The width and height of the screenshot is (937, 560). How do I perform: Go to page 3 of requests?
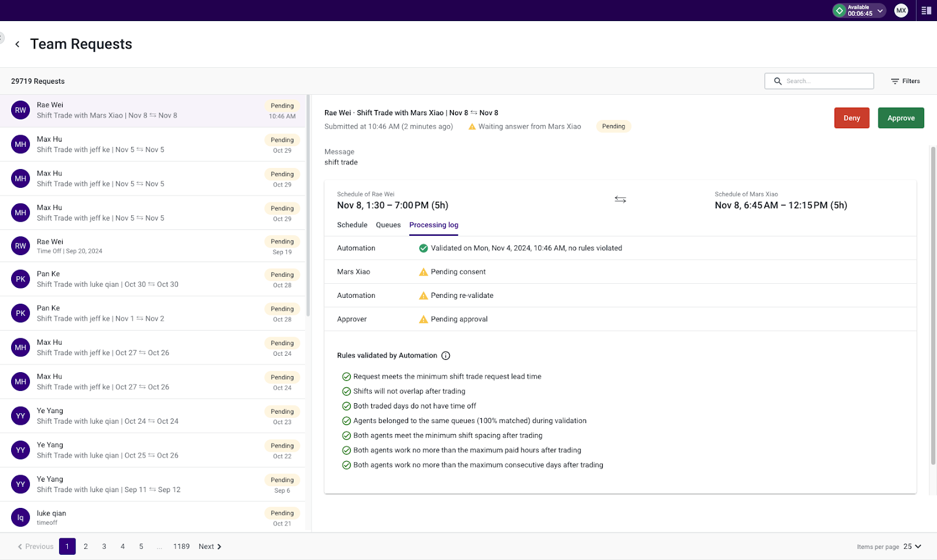[x=104, y=547]
